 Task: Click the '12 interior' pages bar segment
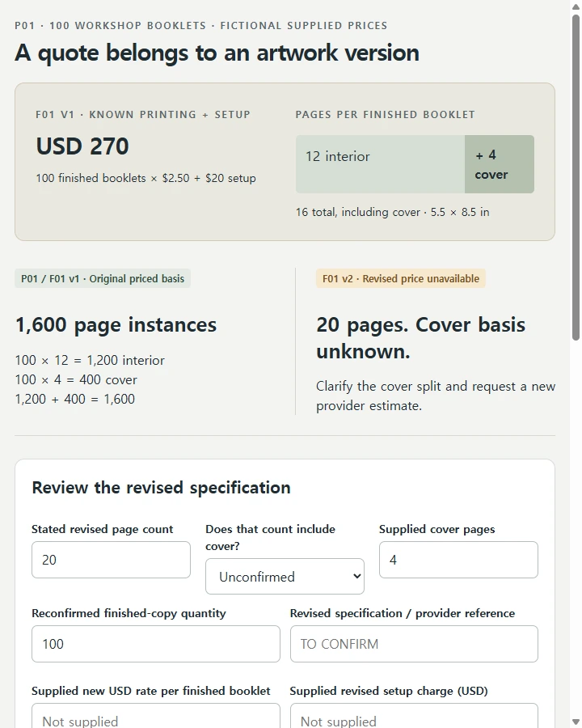click(380, 164)
